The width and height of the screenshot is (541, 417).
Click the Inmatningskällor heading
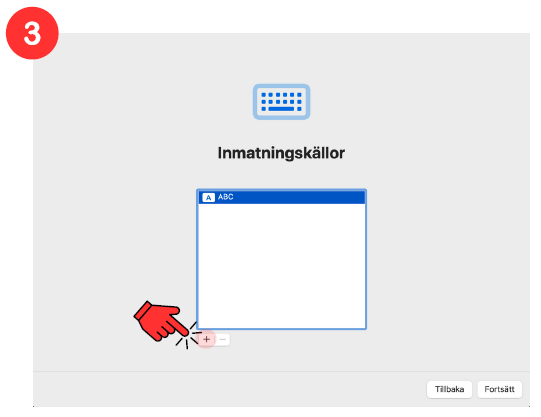click(x=281, y=153)
